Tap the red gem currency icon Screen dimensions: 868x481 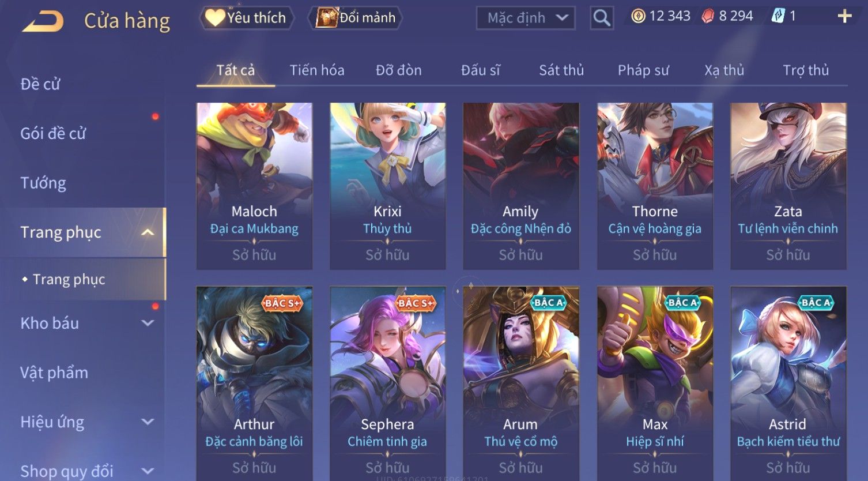(708, 16)
